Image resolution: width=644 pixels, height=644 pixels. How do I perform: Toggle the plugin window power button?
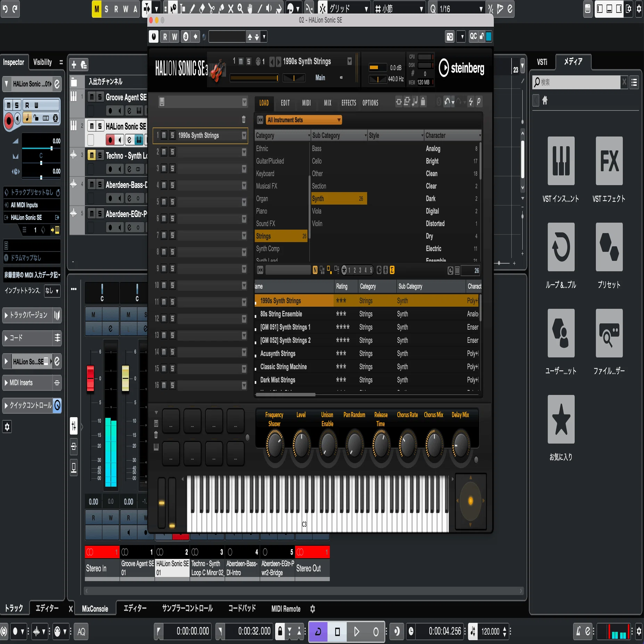click(154, 36)
